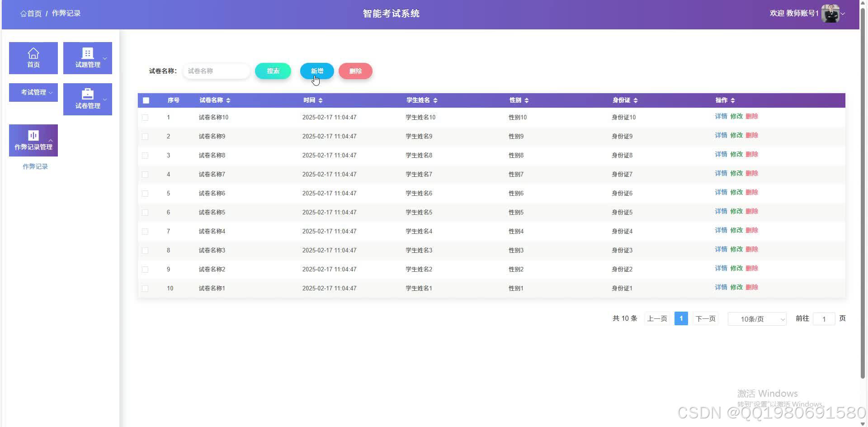Screen dimensions: 868x427
Task: Open 详情 for 试卷名称3
Action: (721, 249)
